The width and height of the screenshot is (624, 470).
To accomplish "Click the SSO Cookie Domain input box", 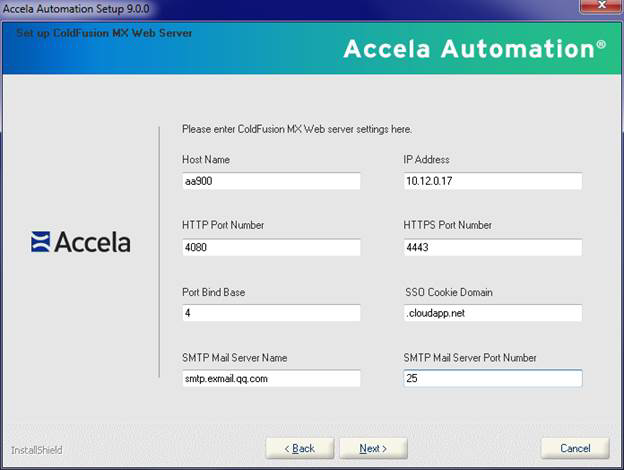I will click(x=492, y=313).
